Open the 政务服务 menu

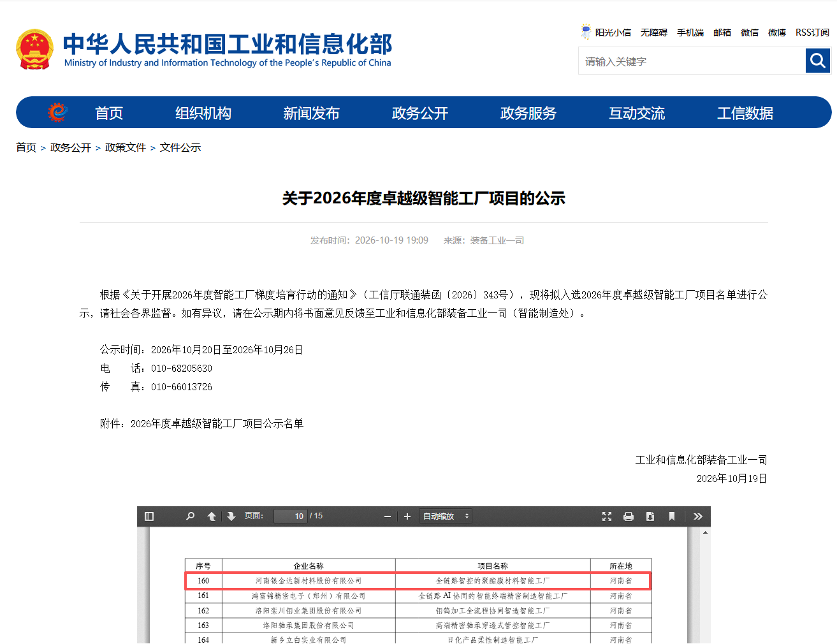pyautogui.click(x=528, y=113)
